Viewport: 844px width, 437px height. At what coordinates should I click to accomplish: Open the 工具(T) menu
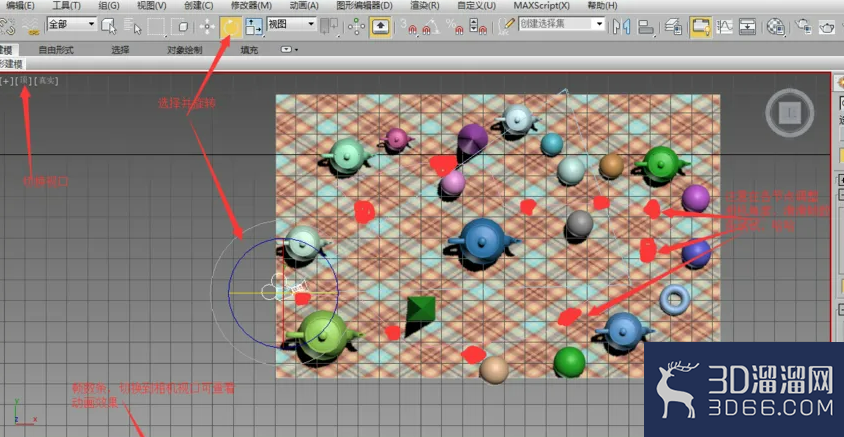pos(67,6)
